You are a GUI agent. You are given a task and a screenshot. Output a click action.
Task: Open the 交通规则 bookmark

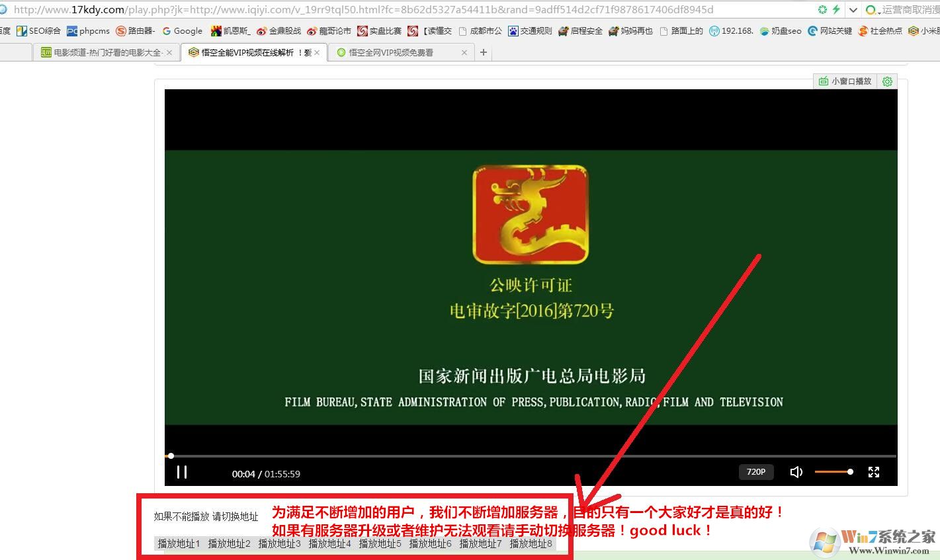[x=530, y=31]
